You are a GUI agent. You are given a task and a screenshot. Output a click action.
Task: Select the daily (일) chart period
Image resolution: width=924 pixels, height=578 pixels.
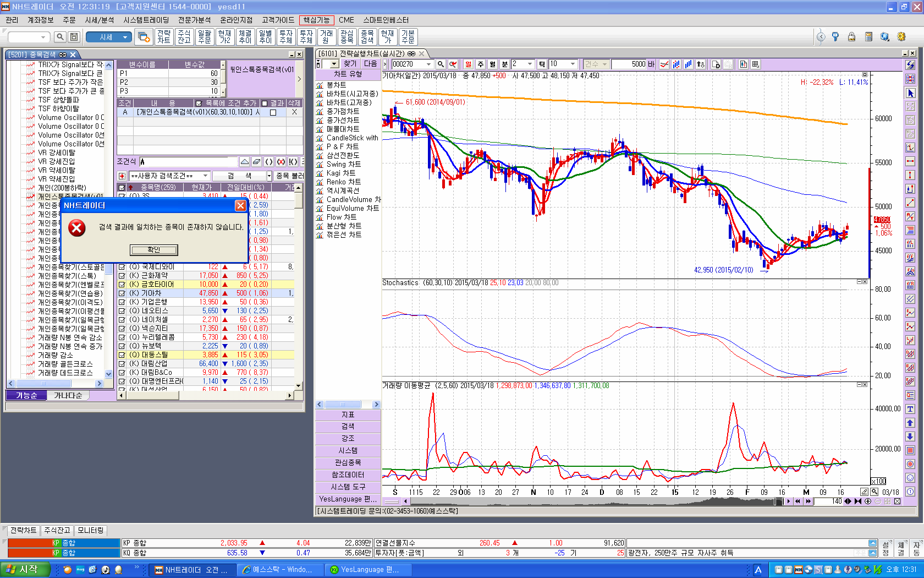point(468,64)
